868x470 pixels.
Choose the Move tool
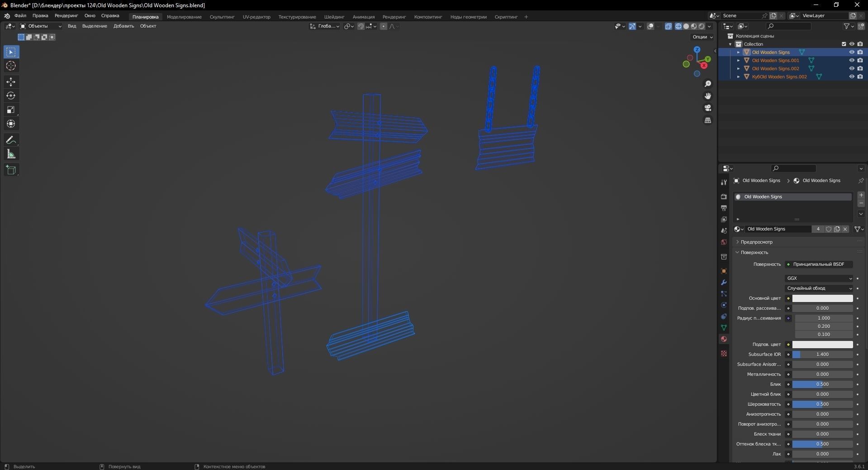[x=11, y=82]
